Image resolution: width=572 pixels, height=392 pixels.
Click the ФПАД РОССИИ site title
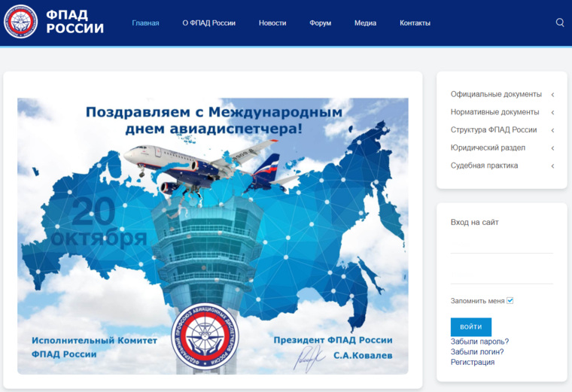click(x=75, y=22)
